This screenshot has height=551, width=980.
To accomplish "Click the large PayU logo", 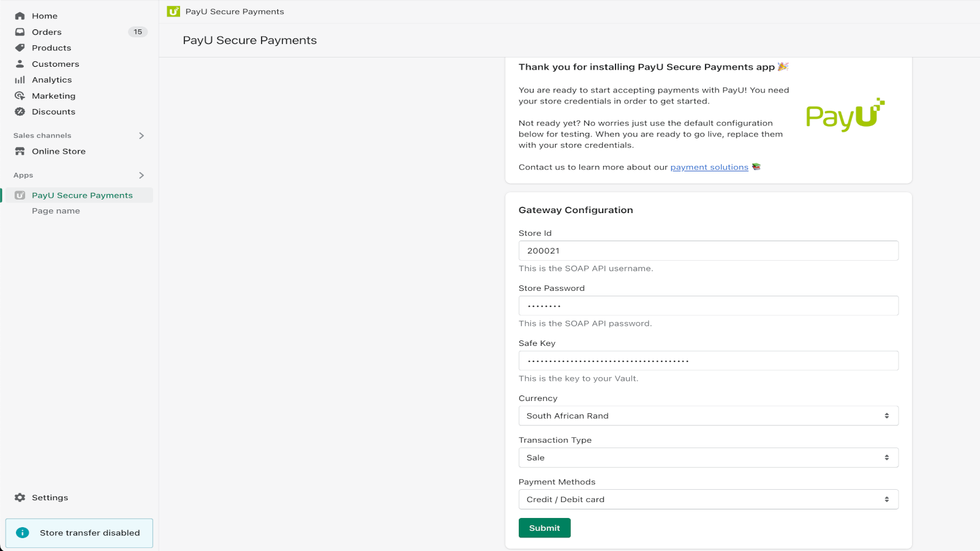I will (845, 115).
